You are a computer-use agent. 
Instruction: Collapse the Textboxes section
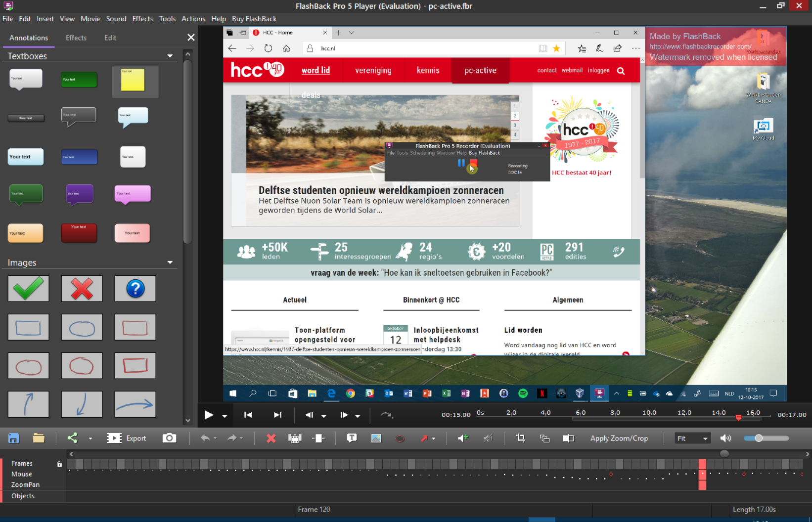[x=170, y=56]
